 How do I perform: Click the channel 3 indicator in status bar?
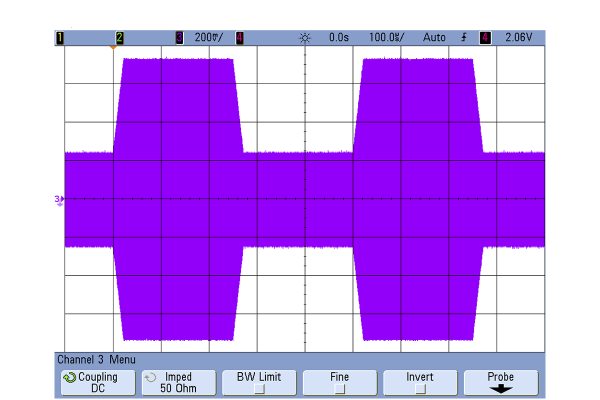[x=180, y=37]
